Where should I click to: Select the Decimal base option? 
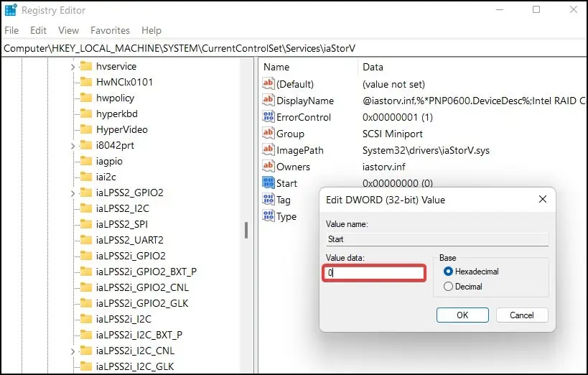click(448, 287)
